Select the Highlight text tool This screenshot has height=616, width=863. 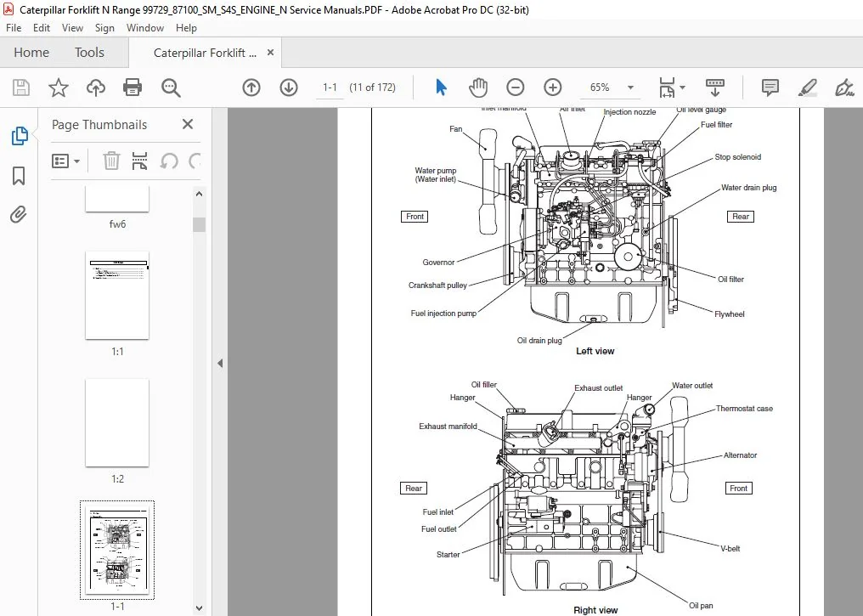[807, 88]
